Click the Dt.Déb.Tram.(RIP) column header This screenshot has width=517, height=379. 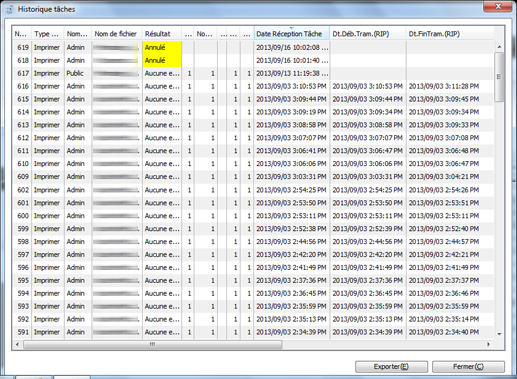[368, 34]
